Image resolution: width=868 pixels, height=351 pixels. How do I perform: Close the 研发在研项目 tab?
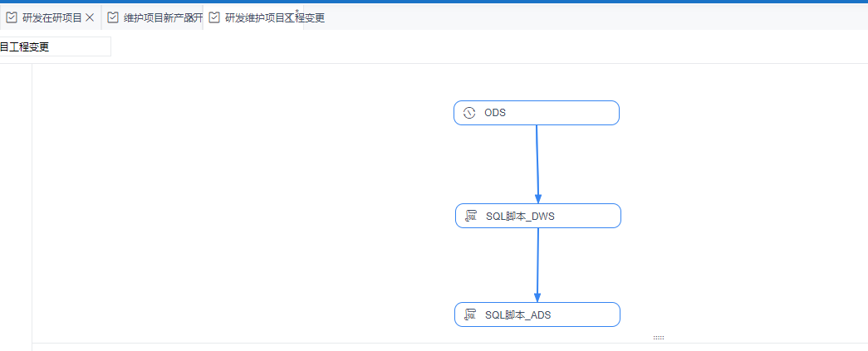pyautogui.click(x=90, y=17)
